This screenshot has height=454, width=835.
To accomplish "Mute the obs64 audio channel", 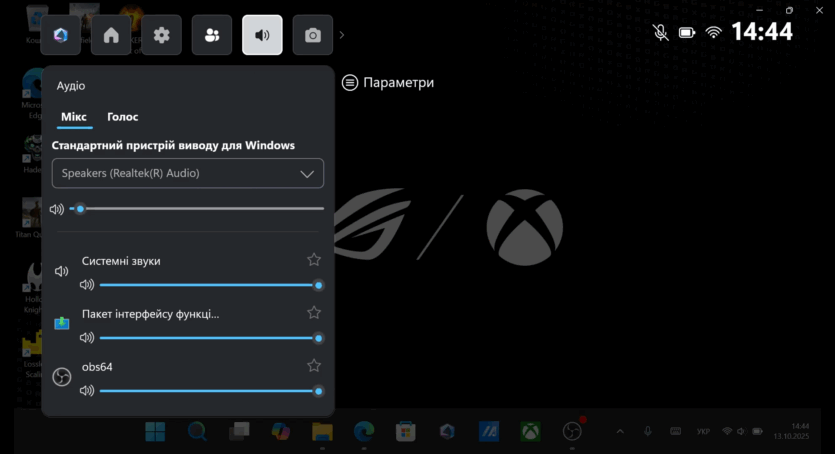I will click(87, 391).
